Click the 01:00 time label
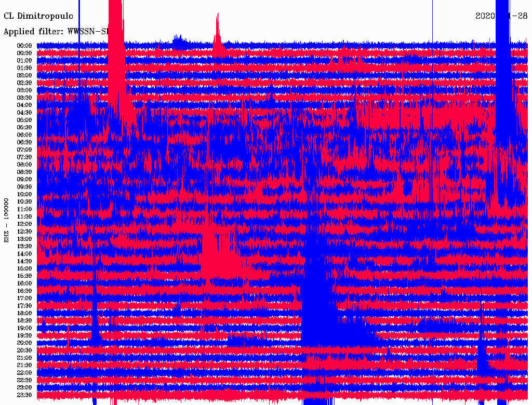The image size is (532, 405). [24, 61]
